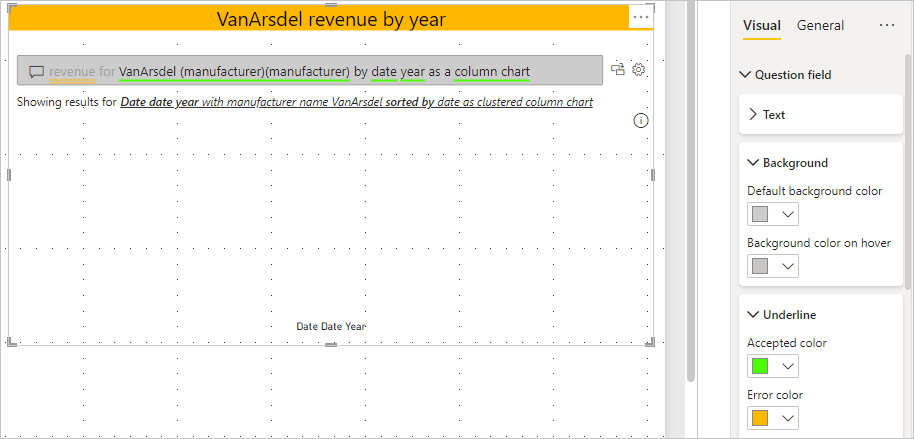Click the canvas vertical scrollbar
Image resolution: width=914 pixels, height=439 pixels.
pos(691,192)
